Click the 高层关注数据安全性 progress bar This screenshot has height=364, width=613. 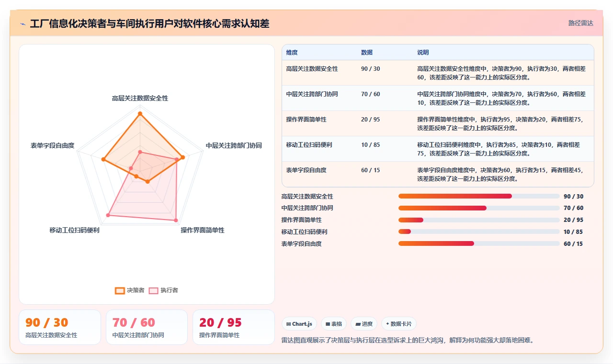click(479, 196)
